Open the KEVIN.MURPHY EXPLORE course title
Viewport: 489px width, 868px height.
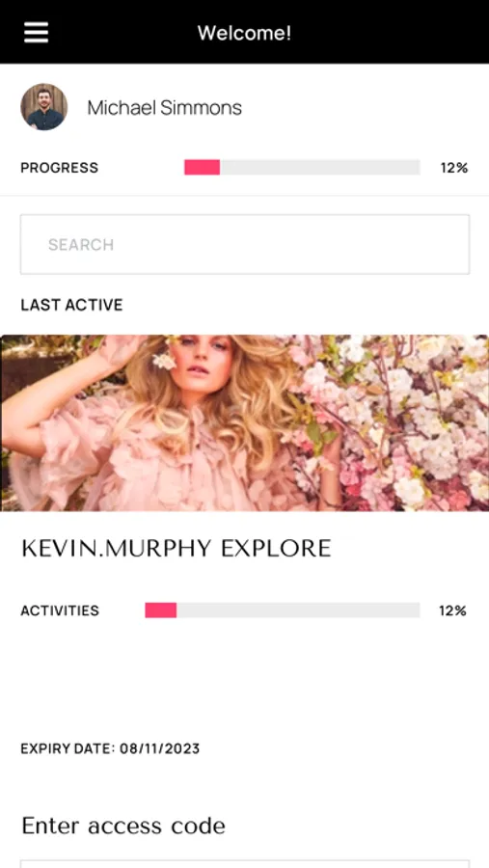177,549
